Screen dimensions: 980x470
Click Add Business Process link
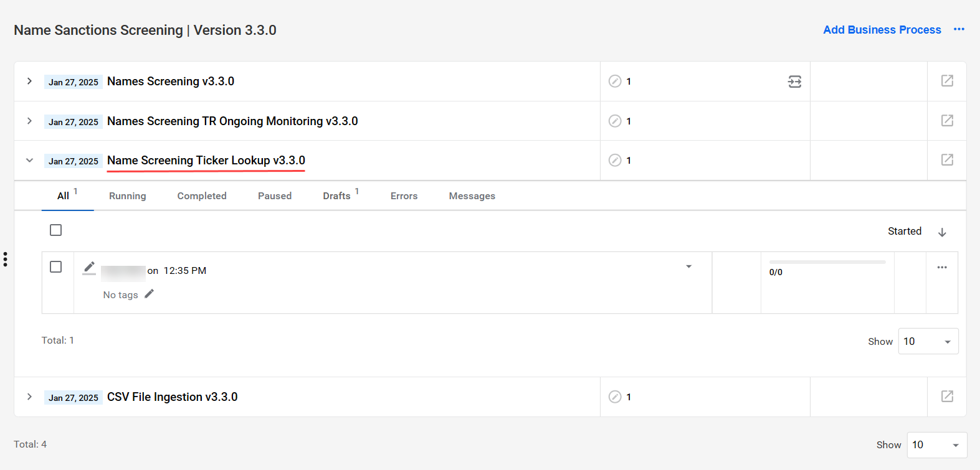click(882, 29)
